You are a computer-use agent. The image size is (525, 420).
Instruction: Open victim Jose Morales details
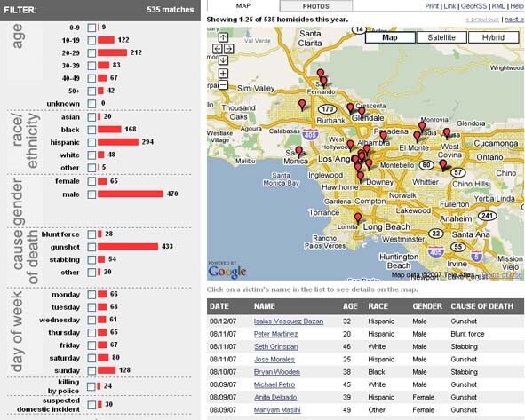[274, 360]
